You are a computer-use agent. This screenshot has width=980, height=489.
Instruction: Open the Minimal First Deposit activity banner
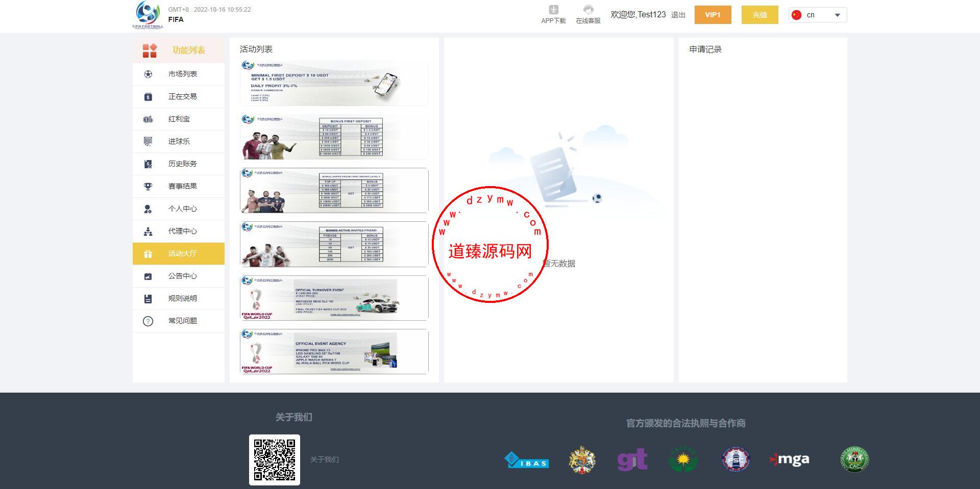[x=334, y=83]
